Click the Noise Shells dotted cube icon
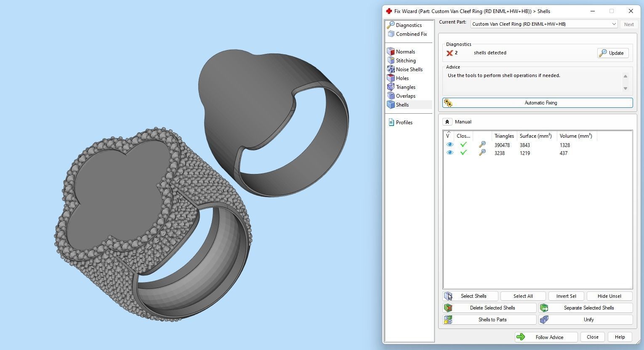644x350 pixels. point(391,69)
